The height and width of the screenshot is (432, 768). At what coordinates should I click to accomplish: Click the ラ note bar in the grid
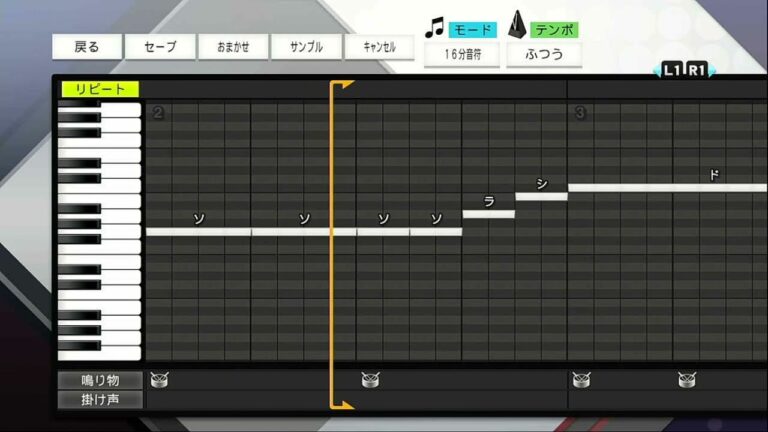pyautogui.click(x=488, y=213)
